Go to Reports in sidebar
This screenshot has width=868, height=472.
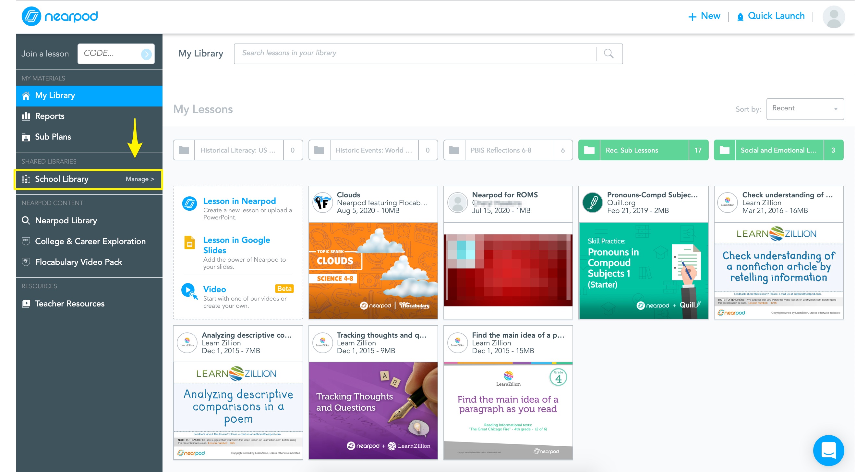point(50,116)
